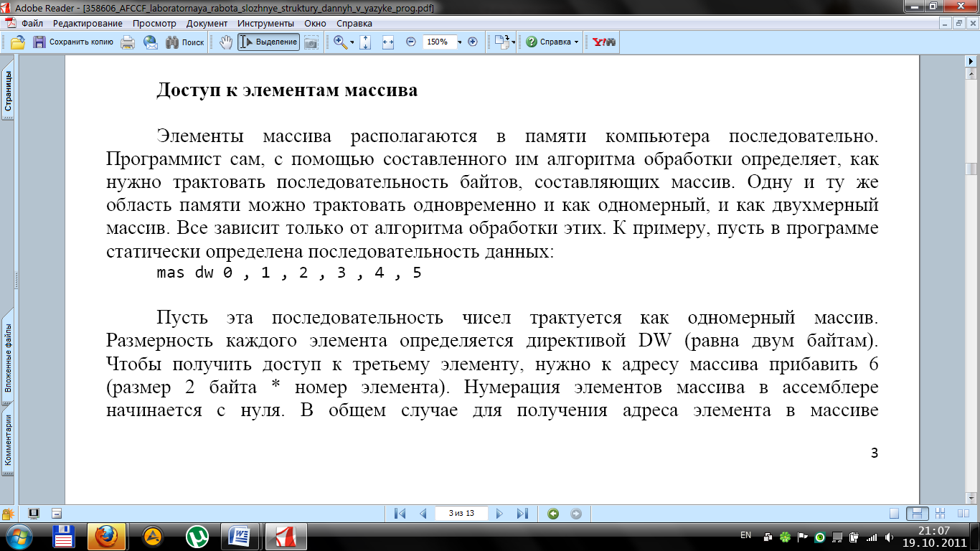Screen dimensions: 980x551
Task: Click the document status lock icon
Action: pos(8,514)
